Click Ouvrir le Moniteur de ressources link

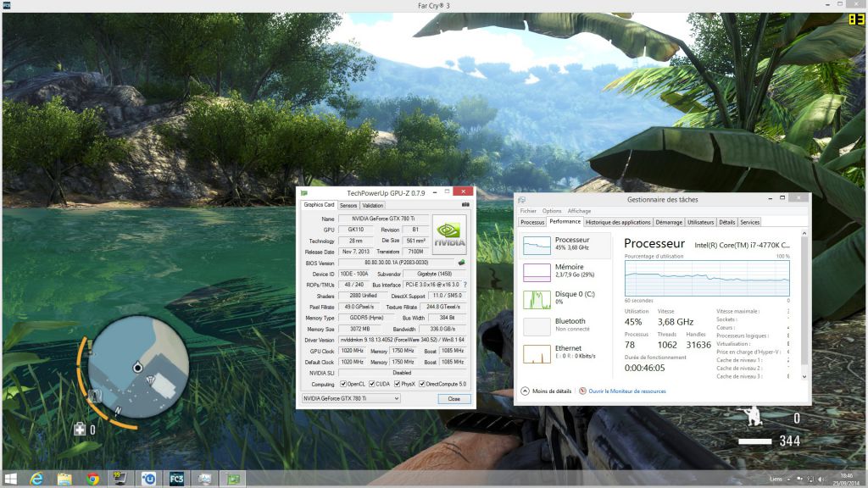pos(627,391)
